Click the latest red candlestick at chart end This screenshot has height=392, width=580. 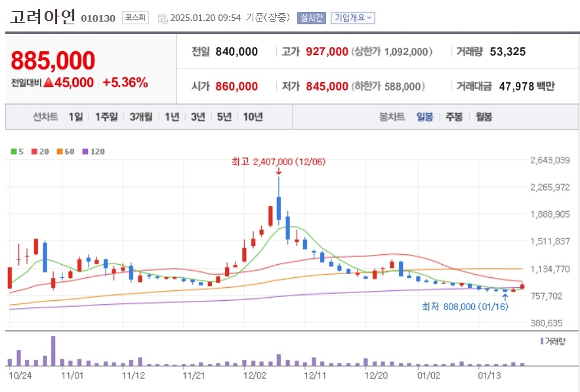(522, 286)
